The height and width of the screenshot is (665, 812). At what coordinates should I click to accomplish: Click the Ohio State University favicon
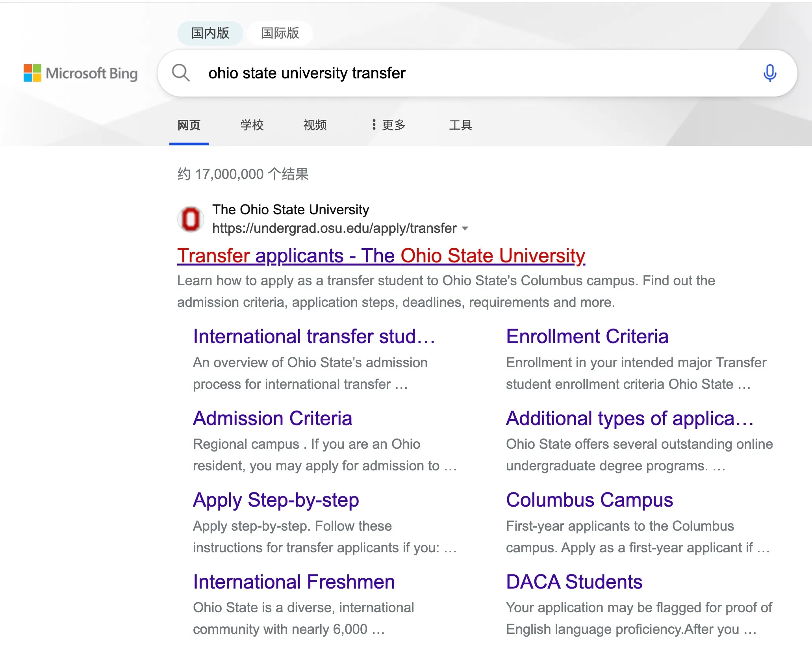[x=191, y=219]
